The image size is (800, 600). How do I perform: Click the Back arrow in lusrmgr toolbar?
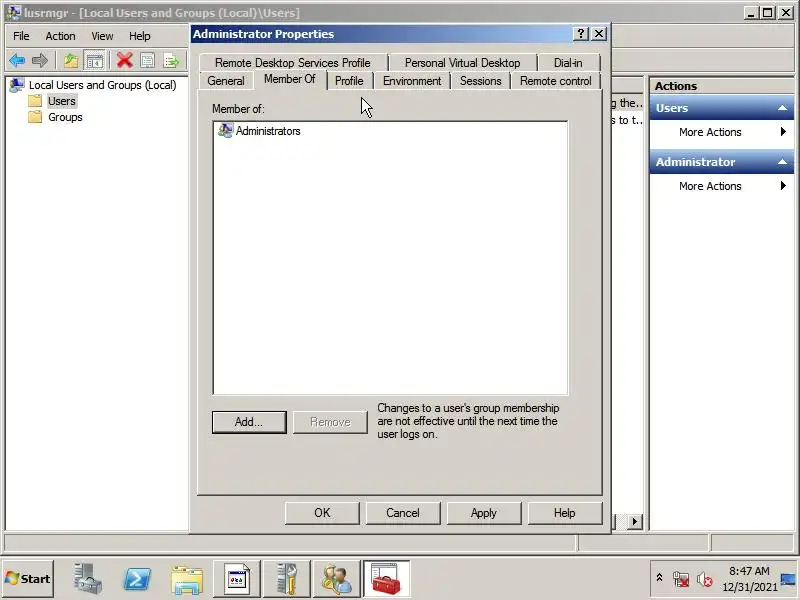tap(17, 61)
